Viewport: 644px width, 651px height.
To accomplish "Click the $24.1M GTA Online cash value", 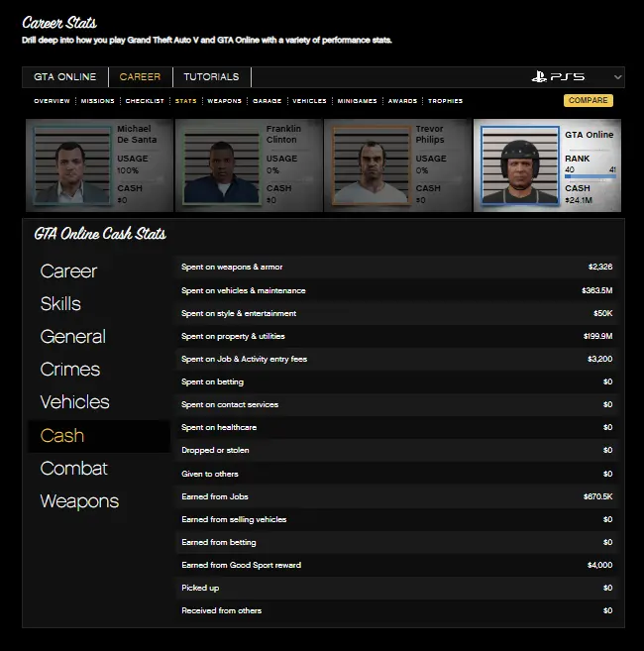I will 579,200.
